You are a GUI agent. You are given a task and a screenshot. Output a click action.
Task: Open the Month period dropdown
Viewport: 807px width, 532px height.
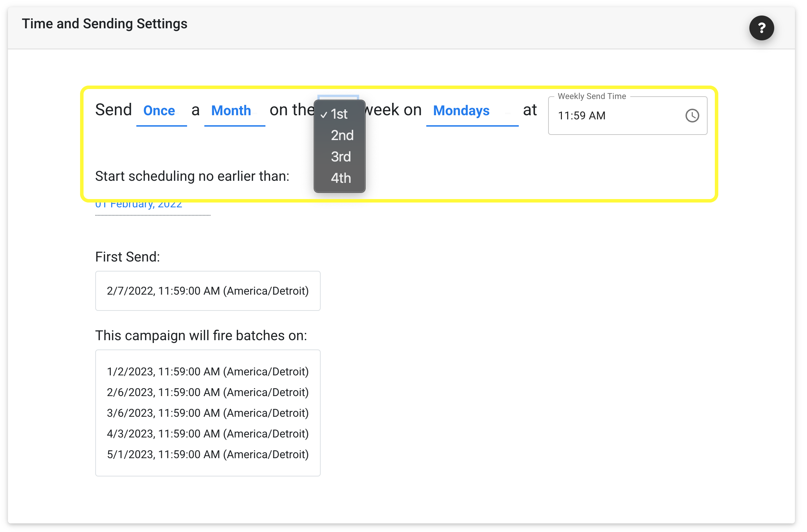(x=235, y=111)
